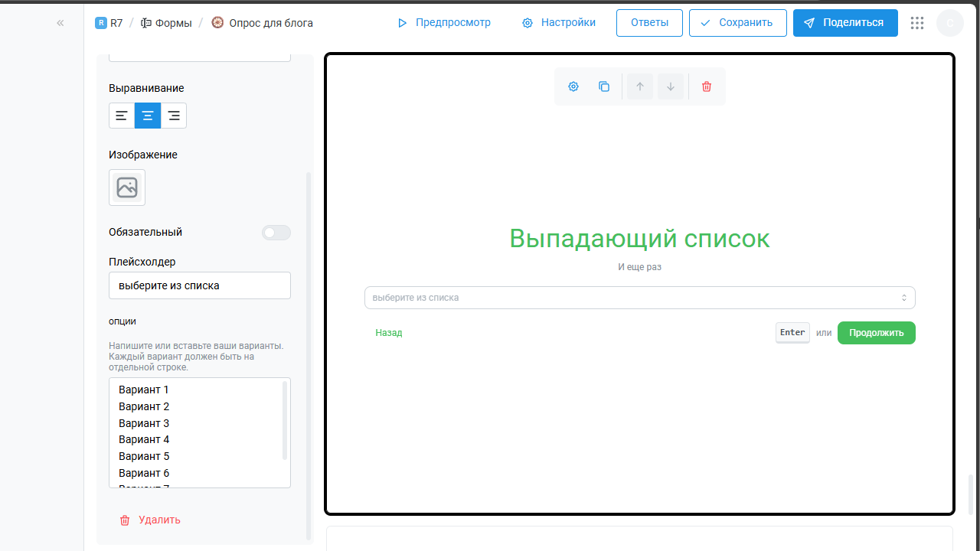Click the options textarea scrollbar
Image resolution: width=980 pixels, height=551 pixels.
tap(285, 420)
